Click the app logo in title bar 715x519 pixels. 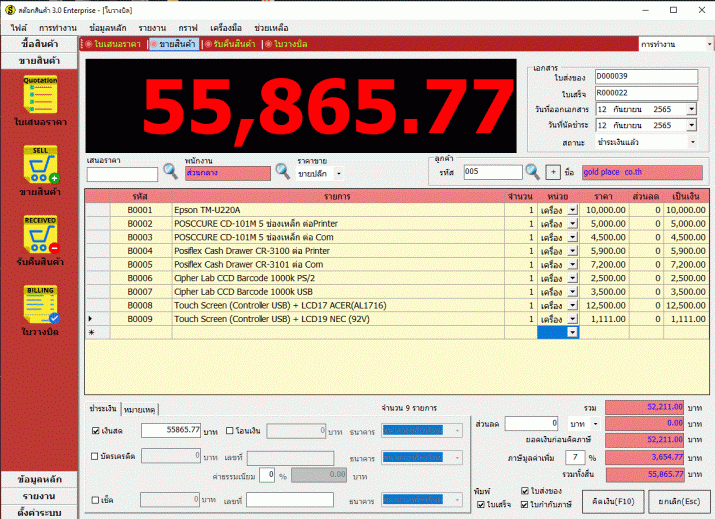tap(10, 10)
